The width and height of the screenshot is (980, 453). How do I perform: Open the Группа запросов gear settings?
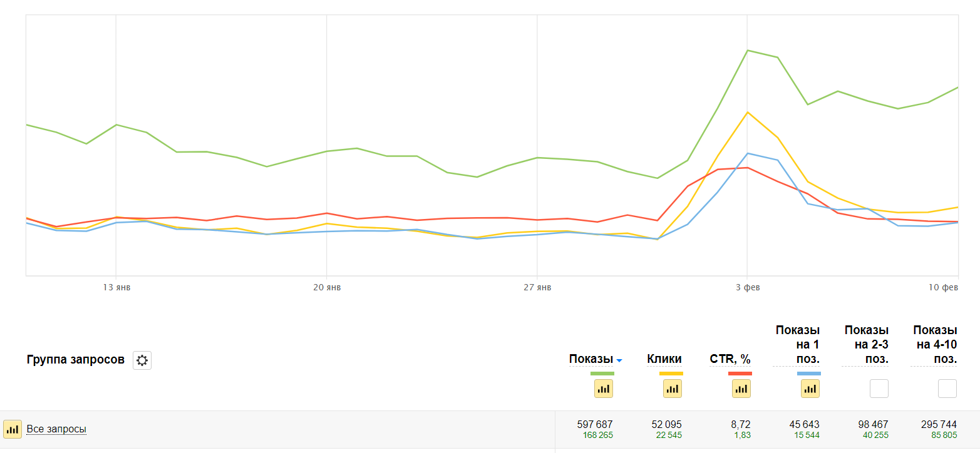click(x=142, y=360)
